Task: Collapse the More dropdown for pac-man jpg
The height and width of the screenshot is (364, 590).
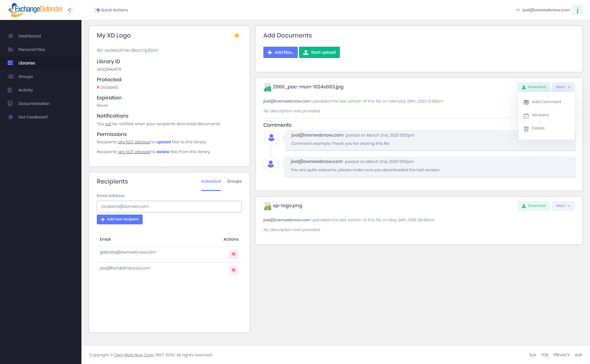Action: (x=563, y=87)
